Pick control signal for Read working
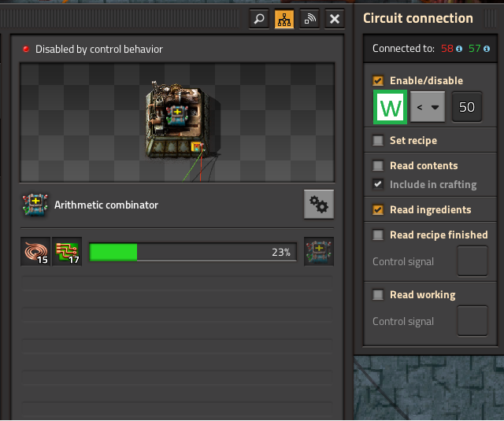Viewport: 504px width, 421px height. click(472, 321)
